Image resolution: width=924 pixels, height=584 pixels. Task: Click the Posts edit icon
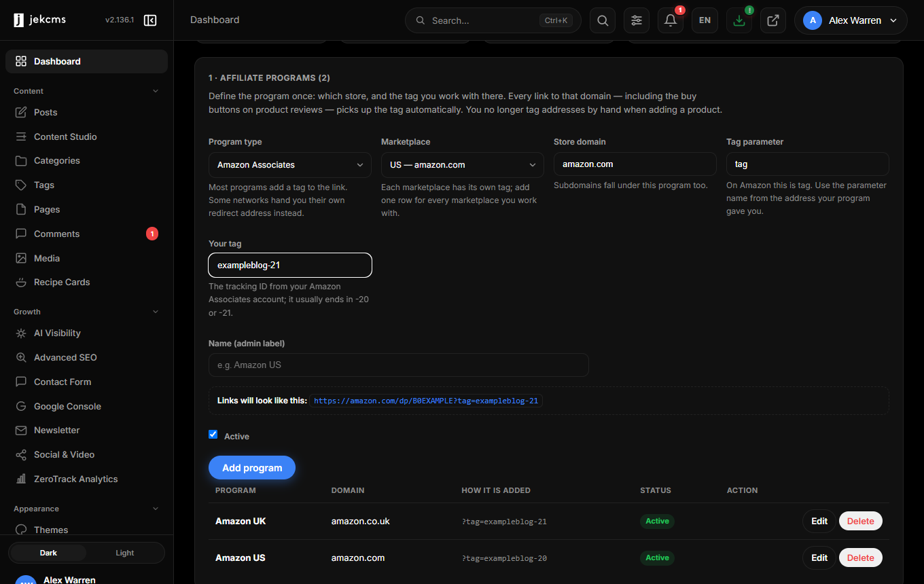(21, 112)
